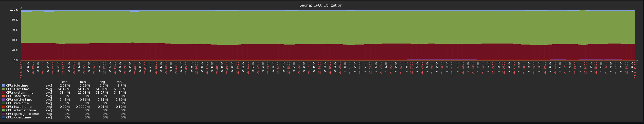Click the 40 % y-axis label

tap(15, 40)
